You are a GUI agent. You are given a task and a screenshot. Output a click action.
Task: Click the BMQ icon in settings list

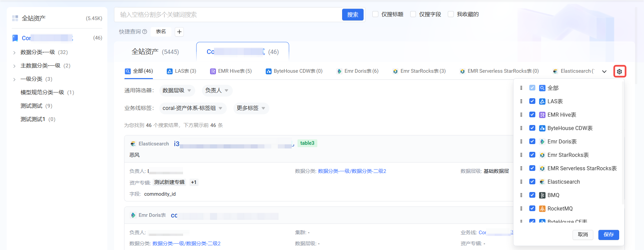[x=542, y=195]
